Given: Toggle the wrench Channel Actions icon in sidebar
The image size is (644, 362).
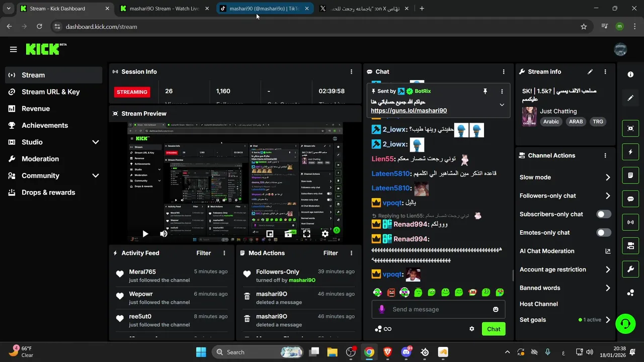Looking at the screenshot, I should pyautogui.click(x=630, y=269).
